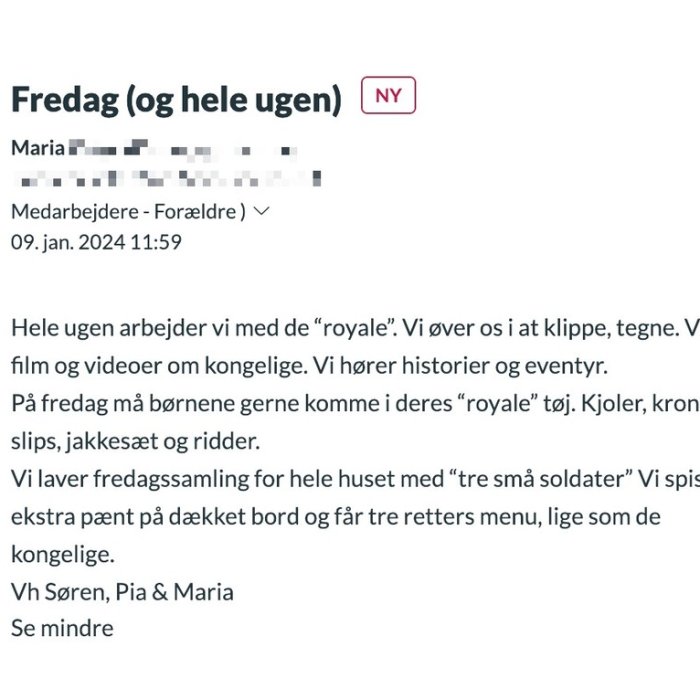
Task: Click the blurred line below the sender name
Action: (166, 180)
